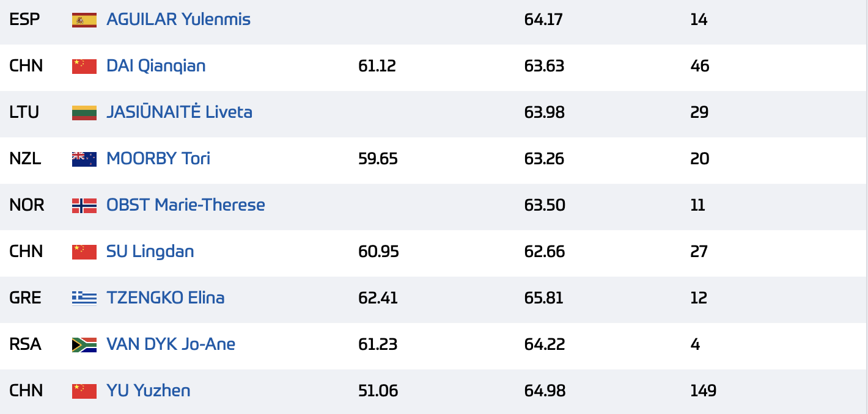Open DAI Qianqian athlete profile
Image resolution: width=868 pixels, height=414 pixels.
(156, 66)
